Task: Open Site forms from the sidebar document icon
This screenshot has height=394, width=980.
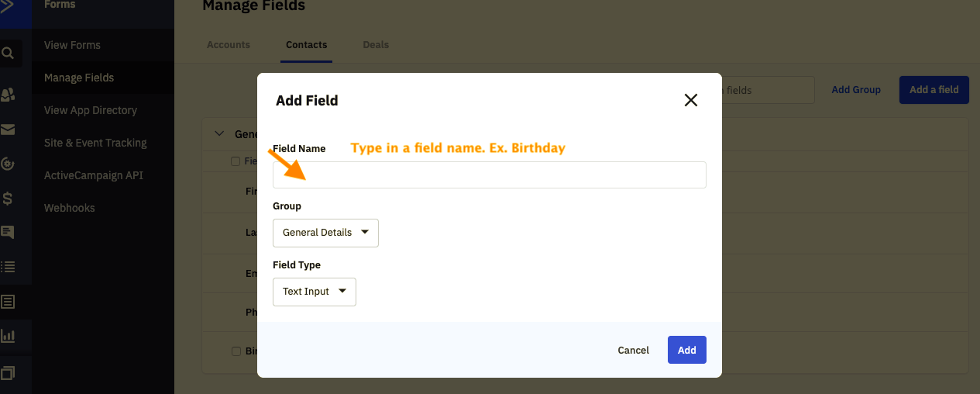Action: coord(8,302)
